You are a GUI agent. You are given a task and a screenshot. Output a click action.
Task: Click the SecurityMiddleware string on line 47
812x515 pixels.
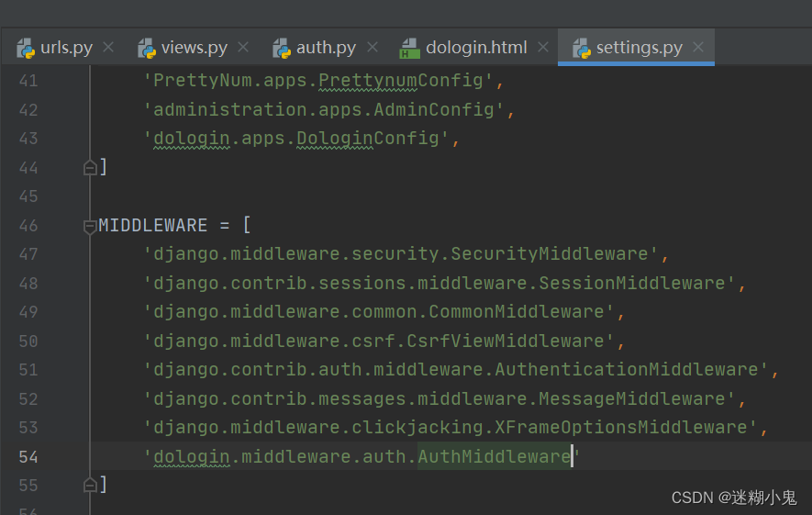click(x=401, y=254)
